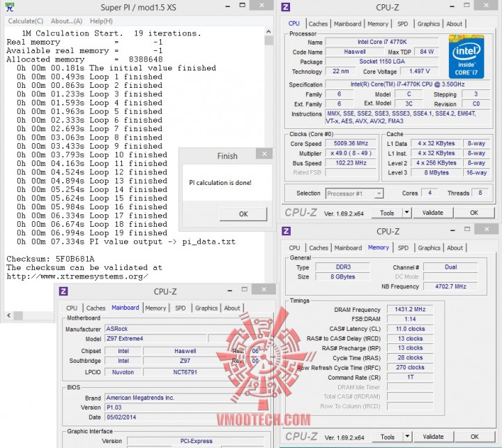The height and width of the screenshot is (448, 502).
Task: Select Memory tab in Mainboard CPU-Z window
Action: pyautogui.click(x=155, y=308)
